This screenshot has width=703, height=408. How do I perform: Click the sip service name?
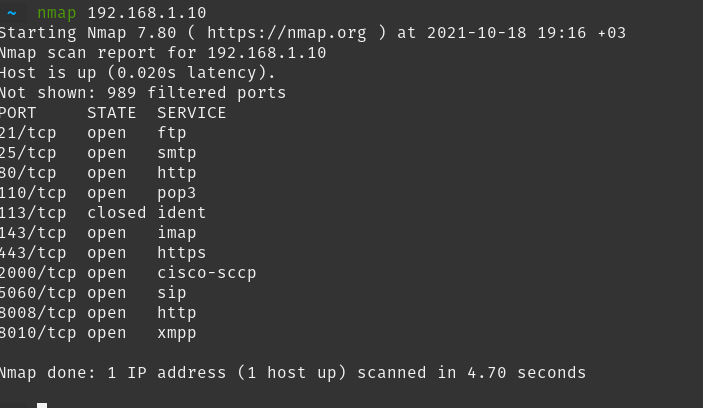tap(171, 293)
